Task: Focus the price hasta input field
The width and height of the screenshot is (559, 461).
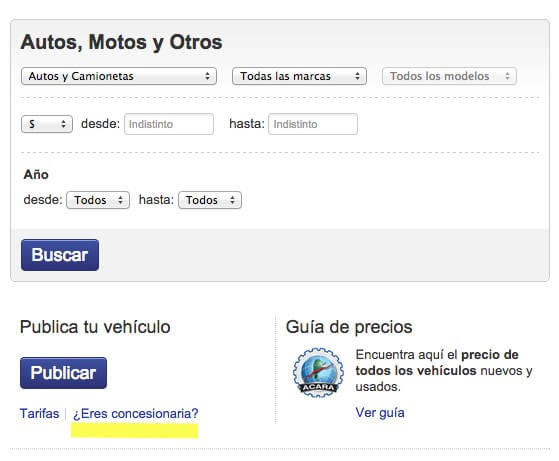Action: pos(313,124)
